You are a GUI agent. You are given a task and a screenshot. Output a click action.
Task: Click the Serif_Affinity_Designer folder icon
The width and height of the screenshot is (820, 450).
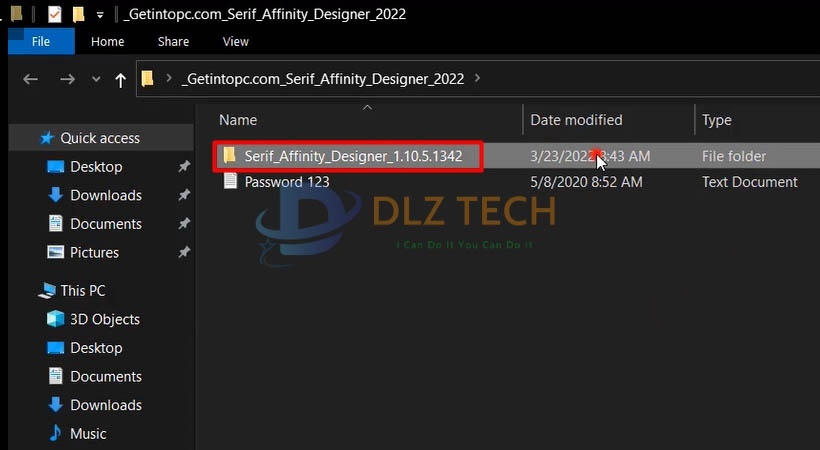230,155
